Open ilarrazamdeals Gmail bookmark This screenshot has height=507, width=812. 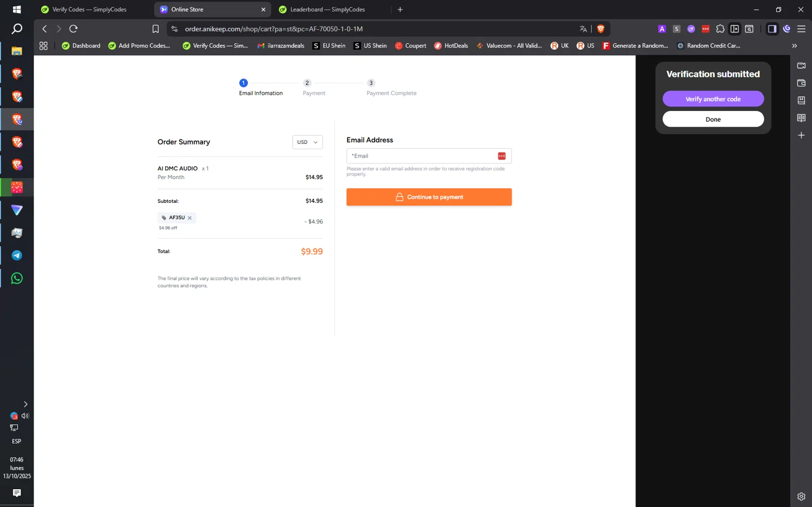pyautogui.click(x=281, y=45)
